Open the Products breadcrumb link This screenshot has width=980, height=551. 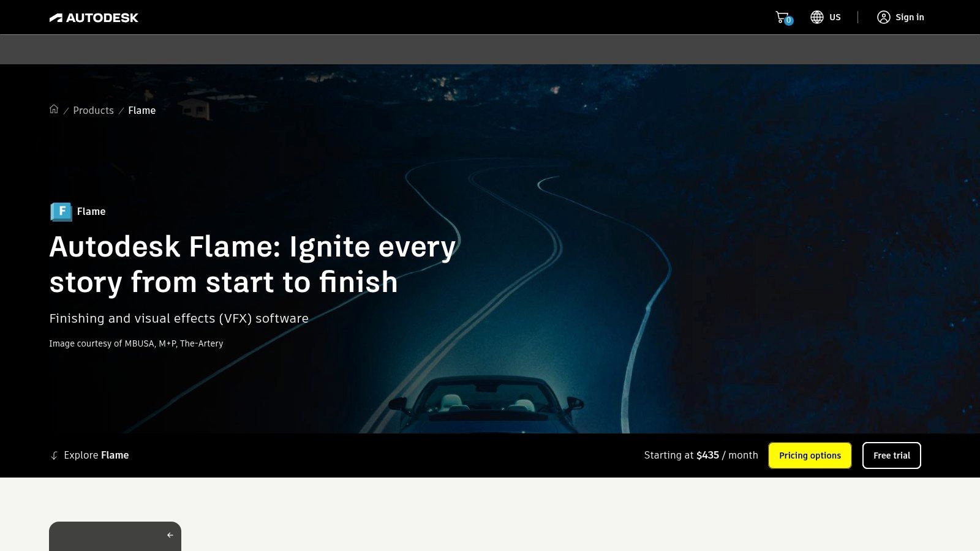[x=93, y=110]
